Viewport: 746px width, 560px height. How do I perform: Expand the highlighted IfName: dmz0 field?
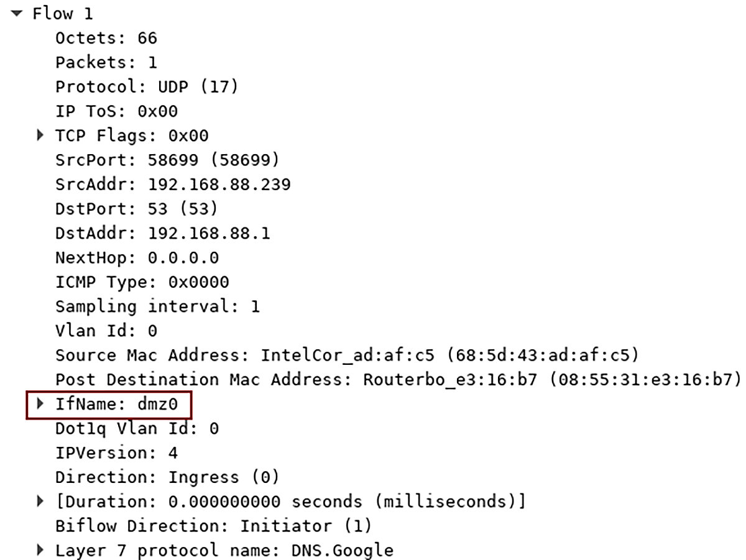tap(40, 404)
